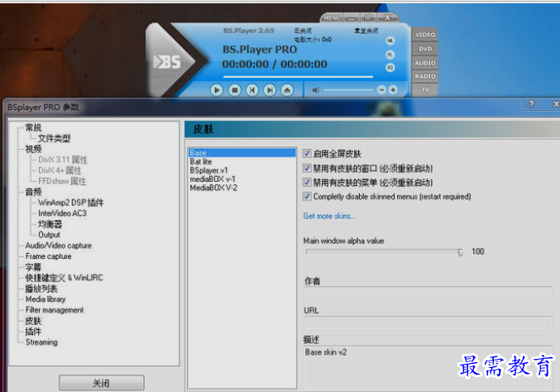The width and height of the screenshot is (560, 392).
Task: Jump to previous track button
Action: (252, 90)
